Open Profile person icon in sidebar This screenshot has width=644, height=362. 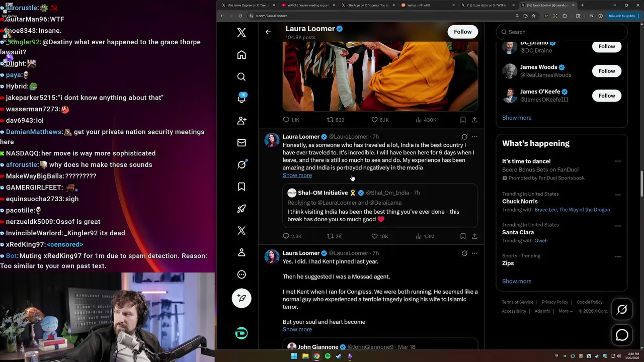pos(242,252)
